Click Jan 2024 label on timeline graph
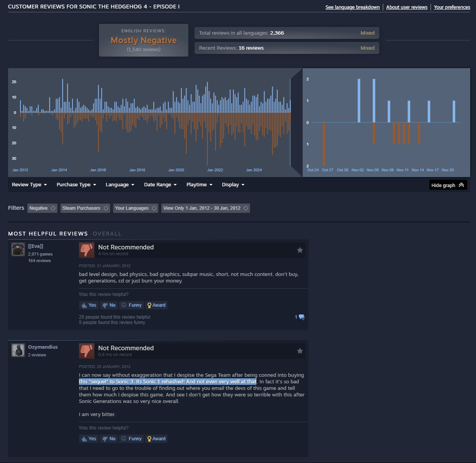Image resolution: width=476 pixels, height=463 pixels. click(x=254, y=170)
